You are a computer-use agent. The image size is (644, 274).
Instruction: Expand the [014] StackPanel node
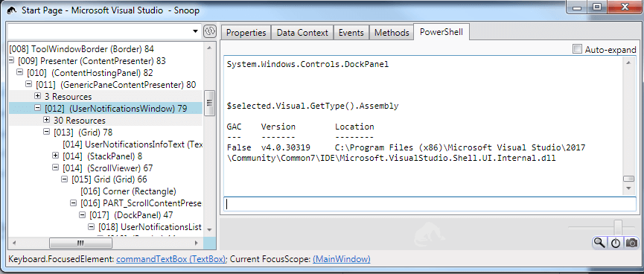pos(55,156)
